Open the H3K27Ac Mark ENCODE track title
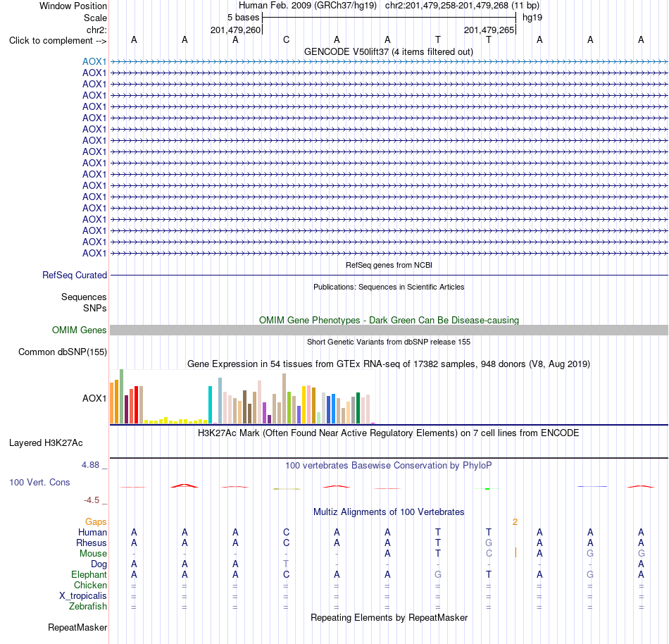 (389, 433)
